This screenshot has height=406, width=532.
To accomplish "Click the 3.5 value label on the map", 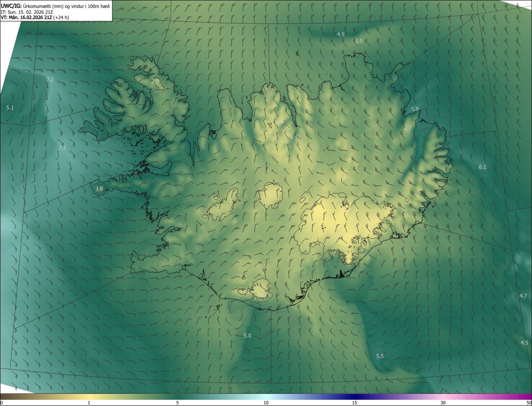I will click(359, 41).
